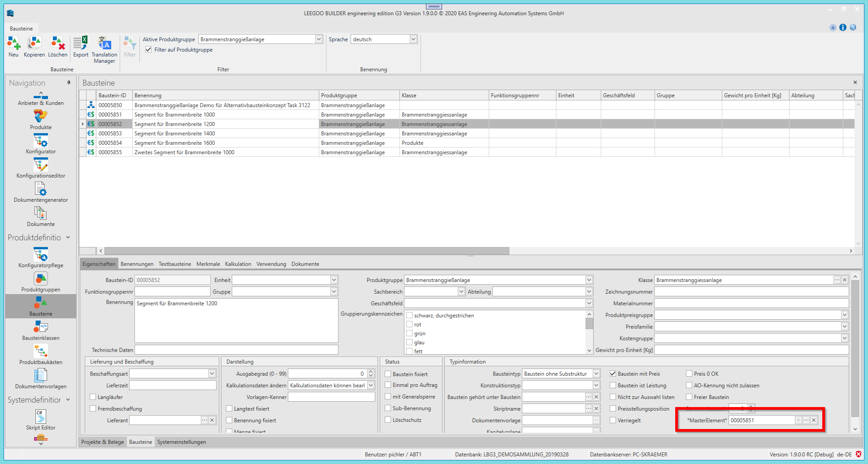Screen dimensions: 868x464
Task: Click the info icon in title area
Action: pyautogui.click(x=843, y=27)
